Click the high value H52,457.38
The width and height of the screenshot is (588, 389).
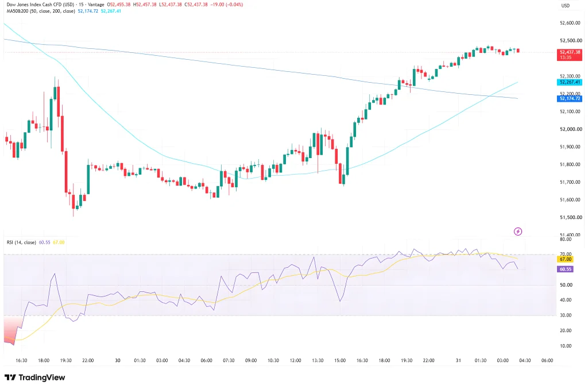point(146,5)
